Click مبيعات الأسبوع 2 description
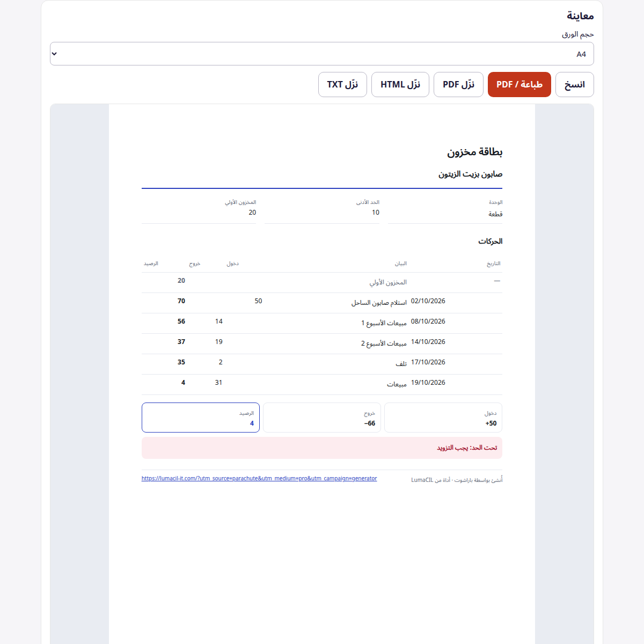The width and height of the screenshot is (644, 644). pos(384,343)
